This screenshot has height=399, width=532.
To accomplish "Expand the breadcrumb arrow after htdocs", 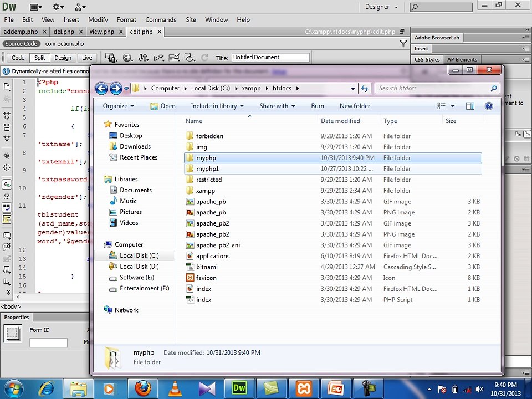I will pyautogui.click(x=298, y=88).
